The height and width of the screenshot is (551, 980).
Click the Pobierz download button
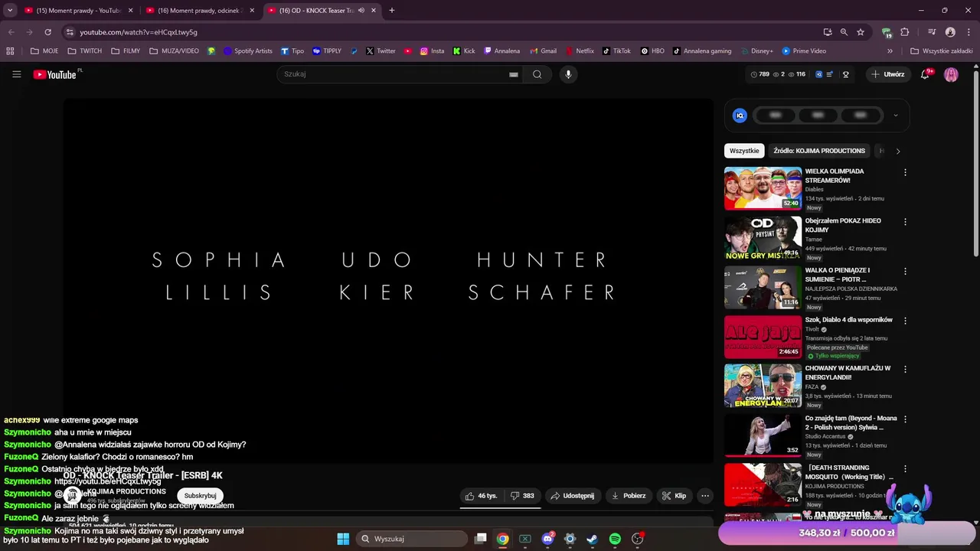coord(629,495)
